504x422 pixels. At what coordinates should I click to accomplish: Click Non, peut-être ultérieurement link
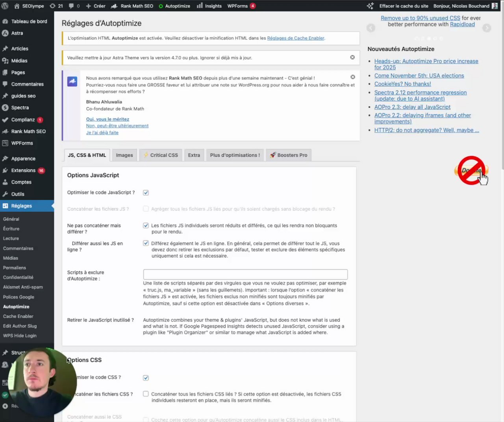(117, 126)
